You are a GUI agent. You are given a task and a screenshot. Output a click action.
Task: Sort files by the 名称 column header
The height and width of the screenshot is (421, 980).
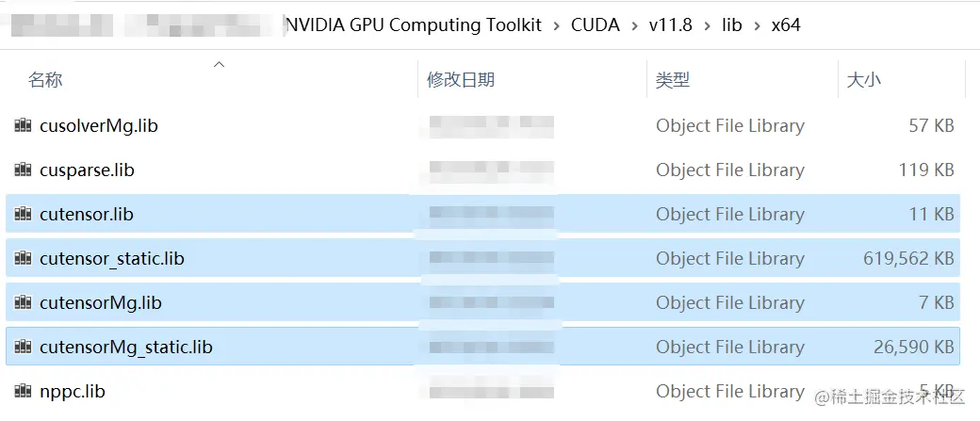[45, 80]
